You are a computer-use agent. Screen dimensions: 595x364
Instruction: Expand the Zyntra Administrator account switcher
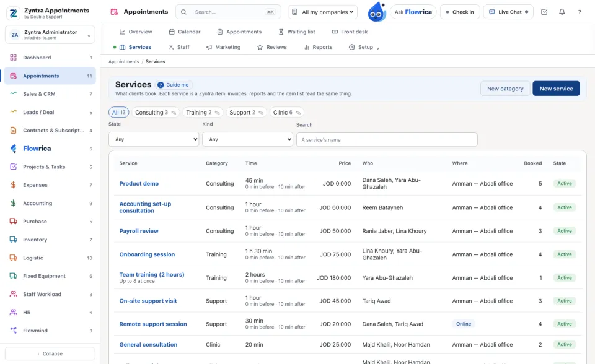click(x=50, y=35)
